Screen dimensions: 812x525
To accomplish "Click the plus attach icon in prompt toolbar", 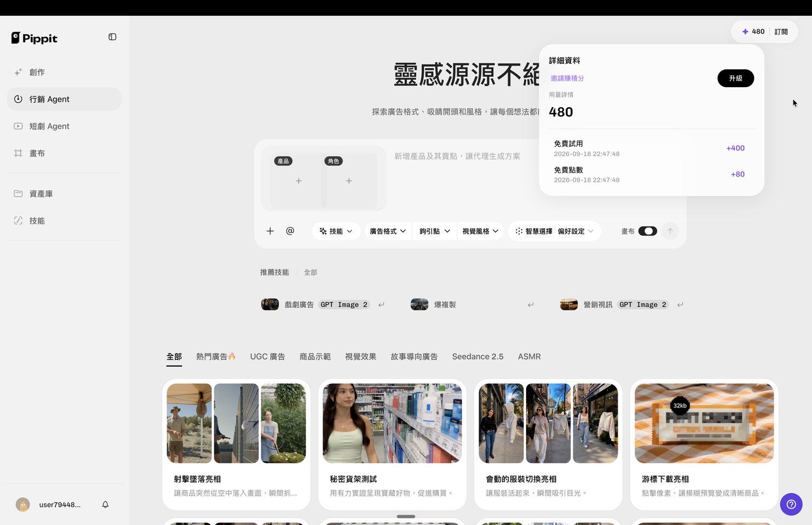I will (270, 231).
